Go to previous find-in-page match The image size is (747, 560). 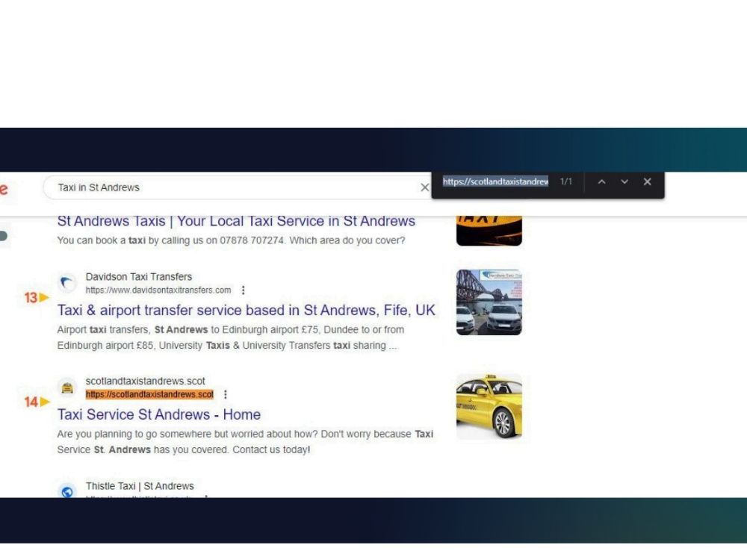click(601, 182)
